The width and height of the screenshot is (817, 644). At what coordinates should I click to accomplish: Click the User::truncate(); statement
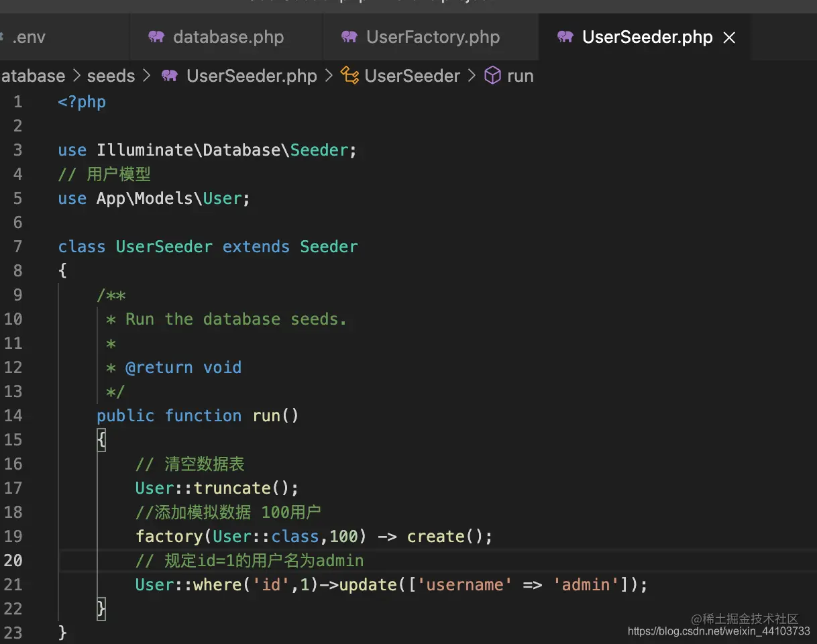point(217,488)
